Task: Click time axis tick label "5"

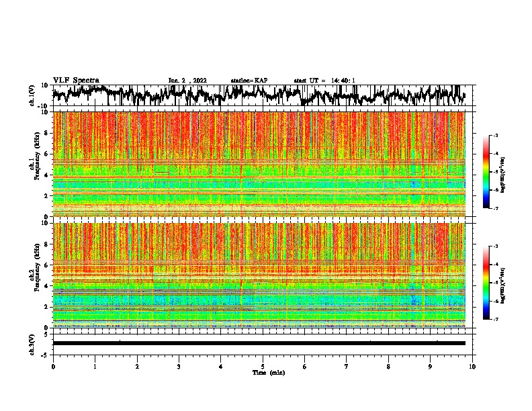Action: pos(263,367)
